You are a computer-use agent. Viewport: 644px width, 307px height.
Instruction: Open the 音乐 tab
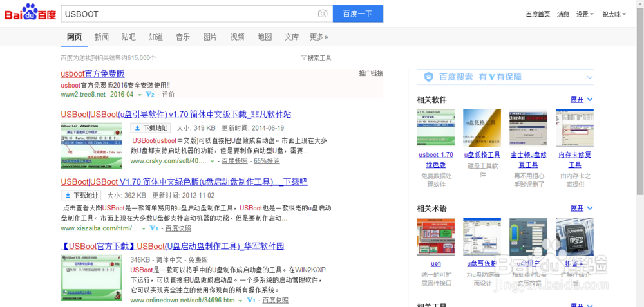tap(183, 37)
